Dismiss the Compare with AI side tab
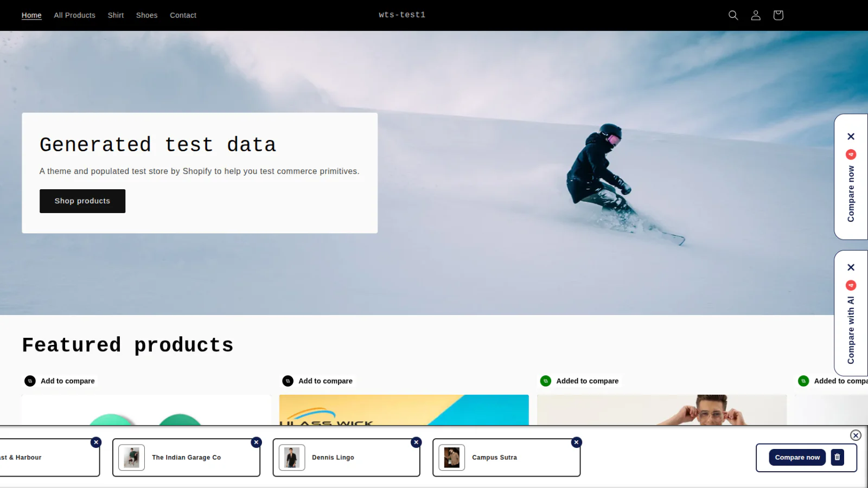868x488 pixels. 851,267
